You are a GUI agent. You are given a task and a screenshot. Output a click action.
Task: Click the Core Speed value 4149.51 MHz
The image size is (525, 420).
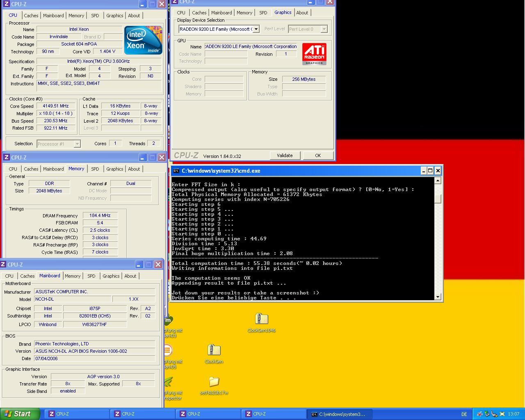coord(56,106)
